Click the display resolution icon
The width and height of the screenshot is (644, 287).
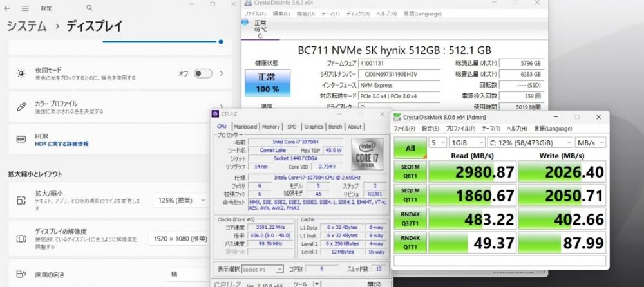pyautogui.click(x=21, y=239)
